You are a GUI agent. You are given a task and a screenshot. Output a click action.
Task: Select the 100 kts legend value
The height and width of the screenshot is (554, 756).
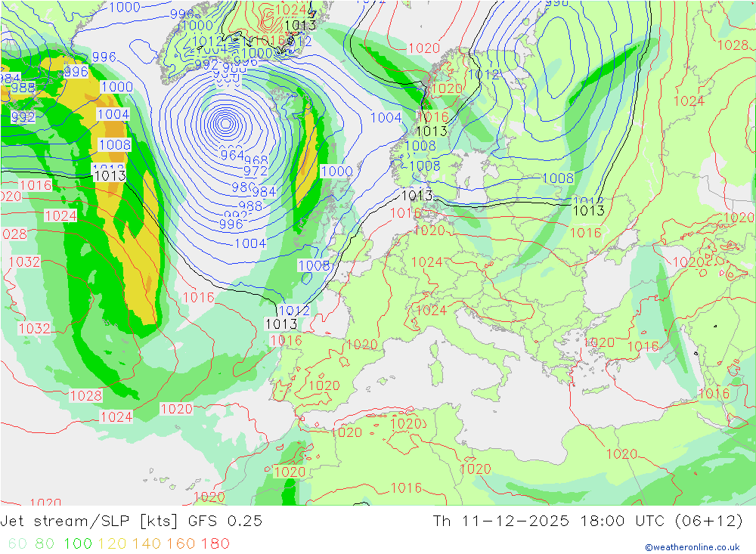click(x=78, y=544)
